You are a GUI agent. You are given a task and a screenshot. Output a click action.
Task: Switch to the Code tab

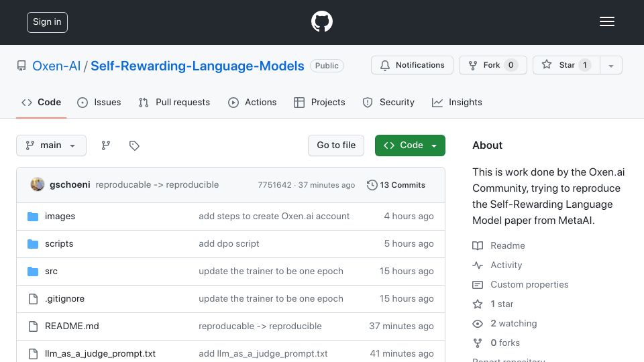(x=41, y=102)
